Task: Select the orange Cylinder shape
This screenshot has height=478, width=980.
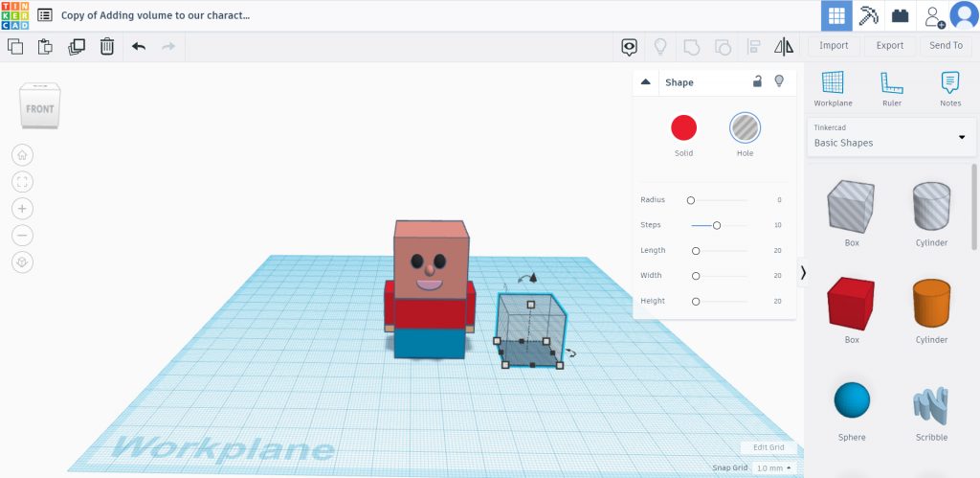Action: (x=931, y=304)
